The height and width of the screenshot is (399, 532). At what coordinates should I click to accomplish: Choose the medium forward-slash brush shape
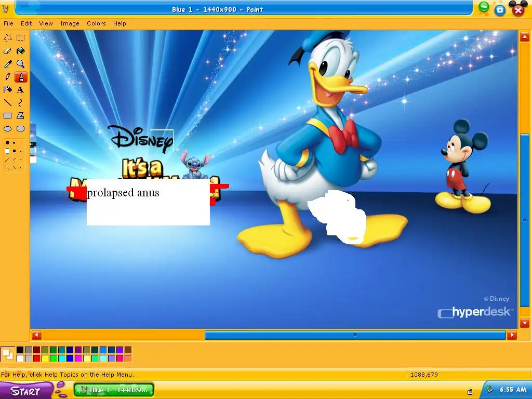coord(14,159)
